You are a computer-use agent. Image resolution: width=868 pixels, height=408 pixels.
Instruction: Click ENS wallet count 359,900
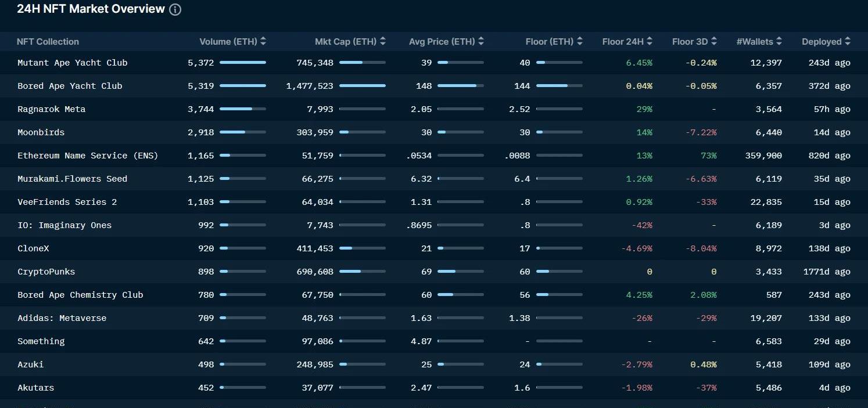pyautogui.click(x=763, y=156)
